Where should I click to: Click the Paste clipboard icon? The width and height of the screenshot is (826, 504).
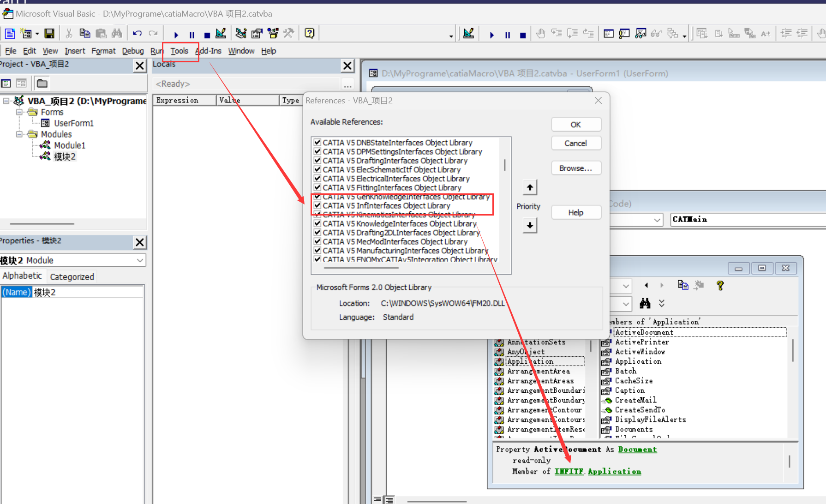point(101,33)
